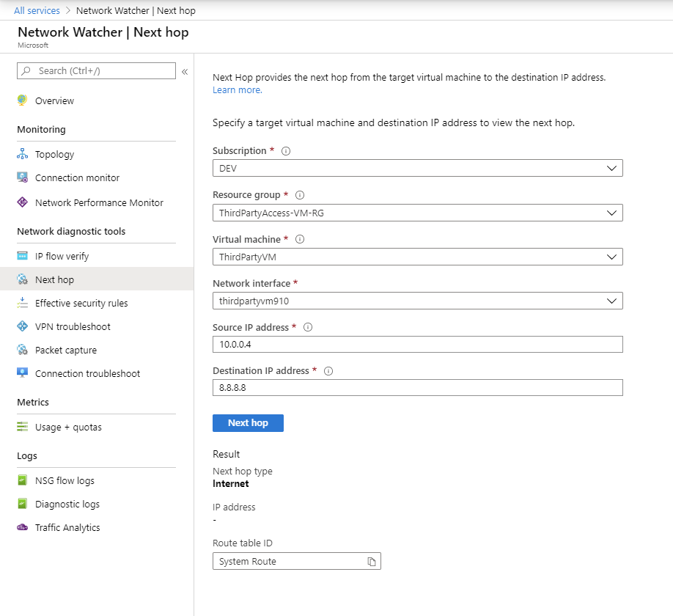Click the Virtual machine info icon

[300, 240]
